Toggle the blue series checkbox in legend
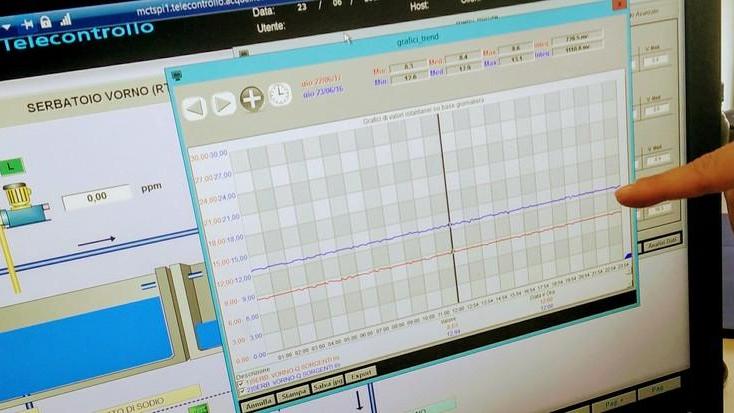This screenshot has width=734, height=413. (242, 391)
